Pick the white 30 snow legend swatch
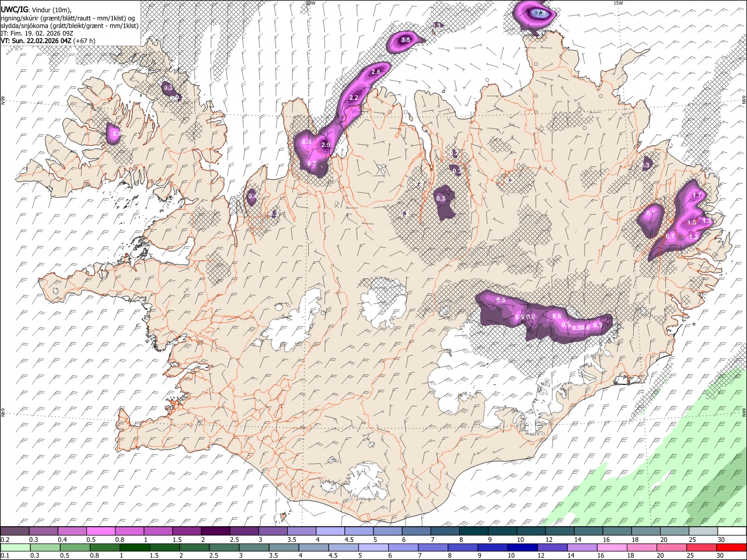This screenshot has height=560, width=747. click(x=731, y=531)
